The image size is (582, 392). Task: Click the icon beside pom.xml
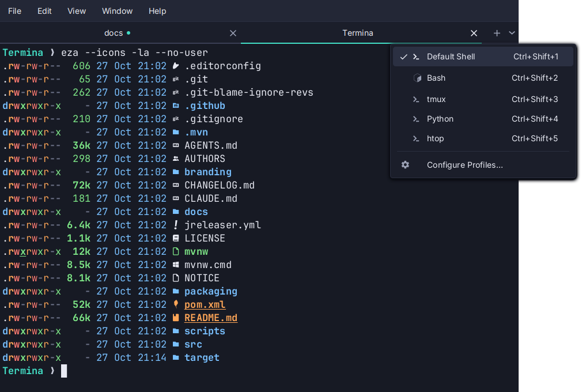click(176, 304)
